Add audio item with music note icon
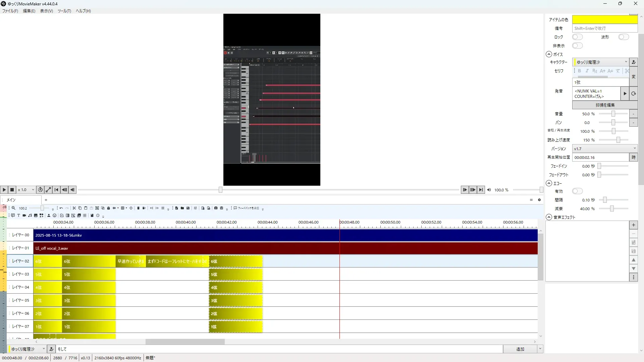This screenshot has height=362, width=644. tap(30, 216)
